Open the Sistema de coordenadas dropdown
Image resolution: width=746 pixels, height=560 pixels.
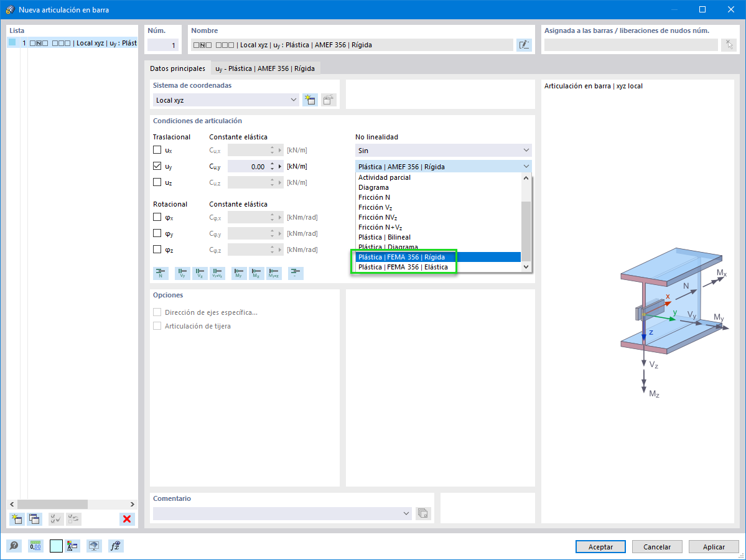coord(292,100)
